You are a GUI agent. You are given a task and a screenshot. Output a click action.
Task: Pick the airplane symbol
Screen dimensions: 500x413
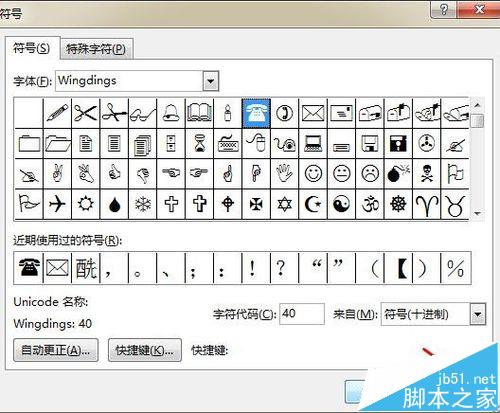pos(57,204)
